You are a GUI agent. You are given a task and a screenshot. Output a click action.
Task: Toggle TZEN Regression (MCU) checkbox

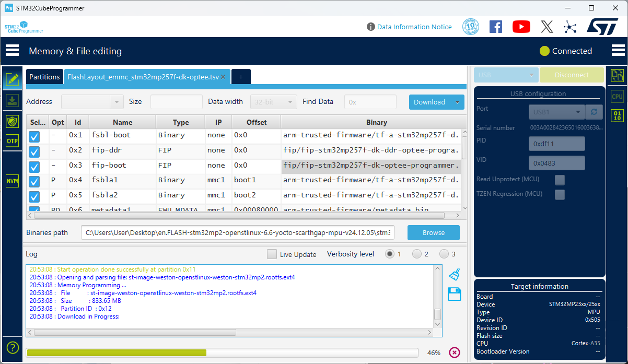click(x=560, y=194)
